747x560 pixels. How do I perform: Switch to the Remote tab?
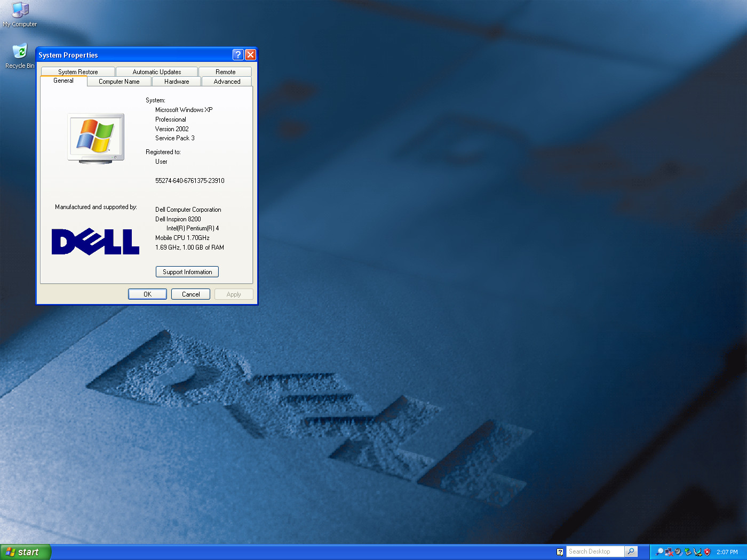225,71
